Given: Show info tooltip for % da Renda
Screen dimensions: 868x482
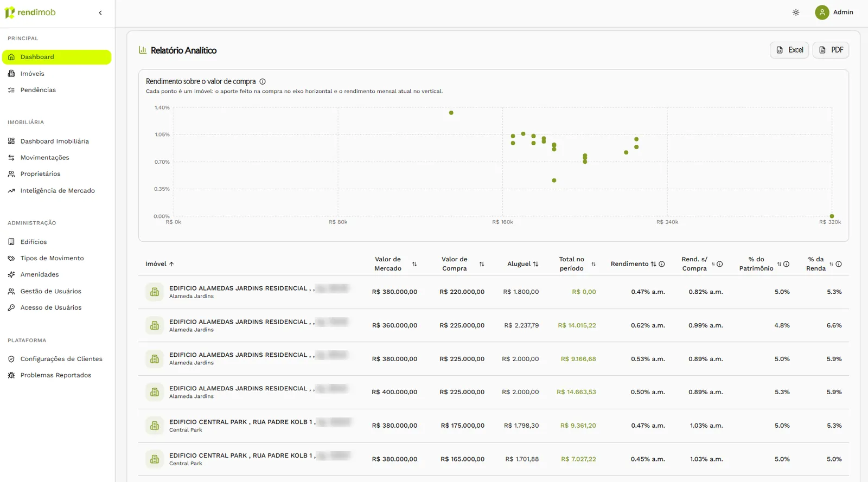Looking at the screenshot, I should pos(839,264).
